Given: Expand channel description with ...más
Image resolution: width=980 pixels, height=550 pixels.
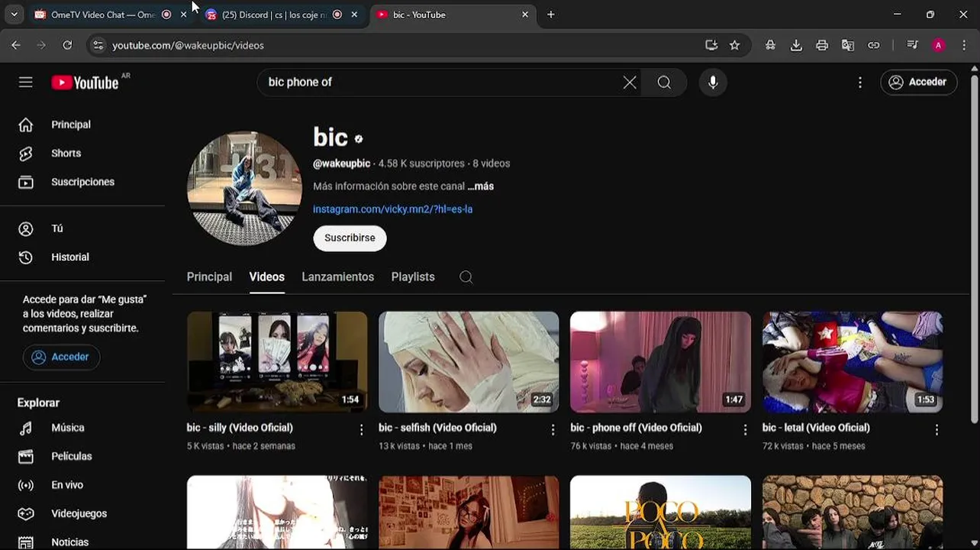Looking at the screenshot, I should [x=481, y=186].
